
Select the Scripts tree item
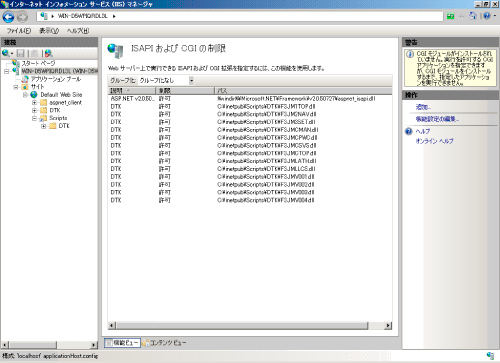[x=58, y=118]
